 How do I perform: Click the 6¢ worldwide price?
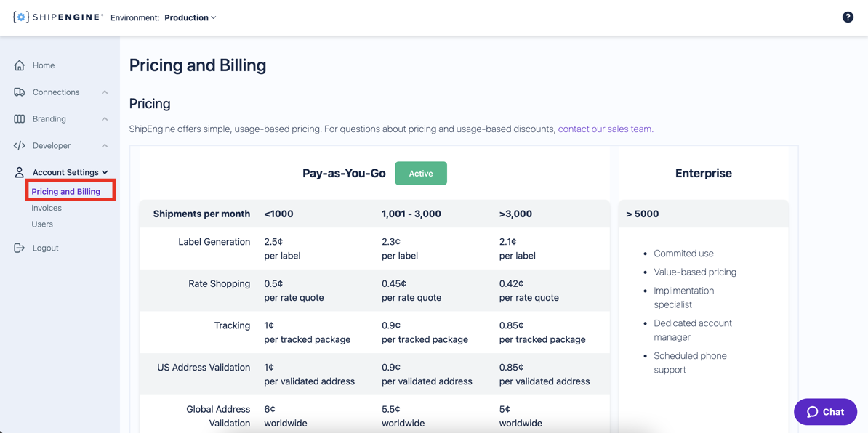pyautogui.click(x=286, y=416)
